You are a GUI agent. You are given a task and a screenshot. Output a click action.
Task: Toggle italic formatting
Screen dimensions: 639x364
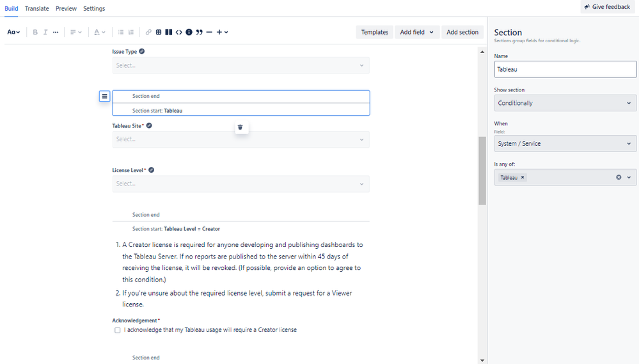[x=45, y=32]
